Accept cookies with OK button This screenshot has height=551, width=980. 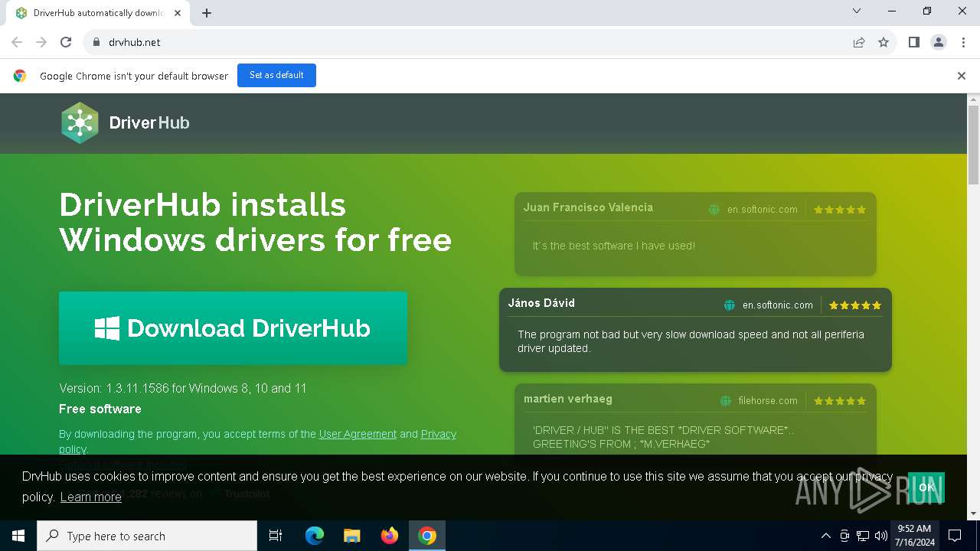tap(926, 487)
